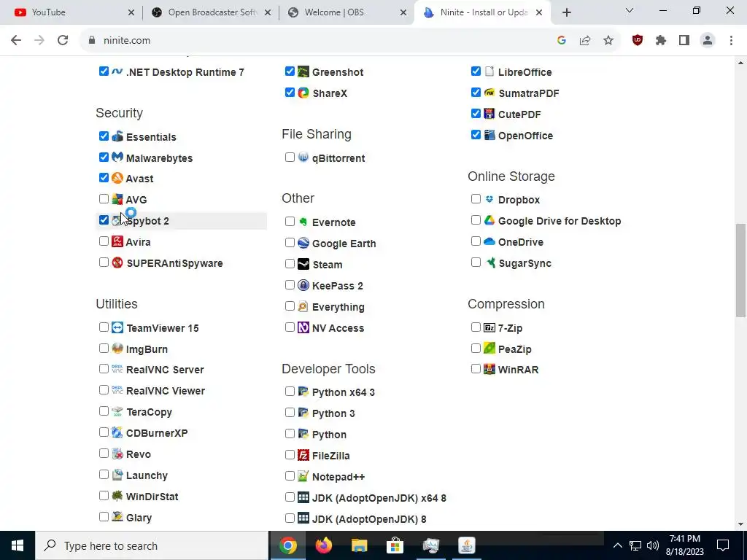Uncheck the LibreOffice checkbox
Screen dimensions: 747x560
point(476,71)
